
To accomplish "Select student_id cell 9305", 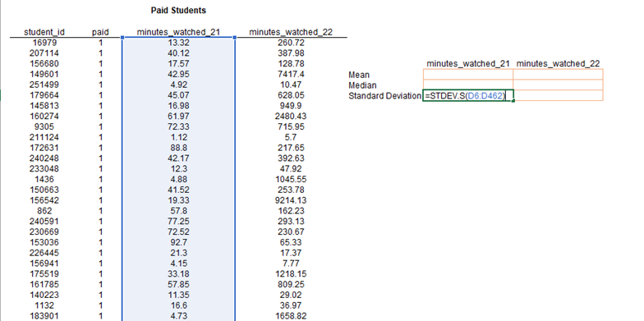I will (x=44, y=126).
